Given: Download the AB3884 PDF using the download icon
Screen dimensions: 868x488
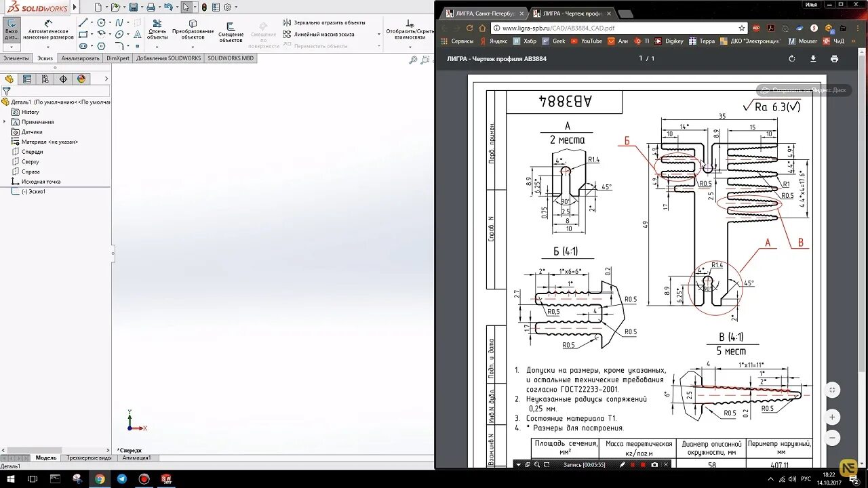Looking at the screenshot, I should tap(812, 59).
